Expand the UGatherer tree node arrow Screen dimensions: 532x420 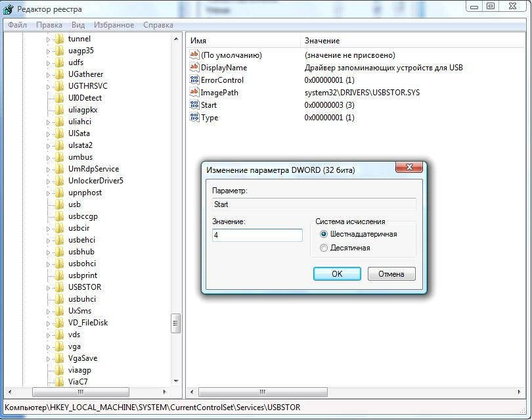tap(48, 75)
